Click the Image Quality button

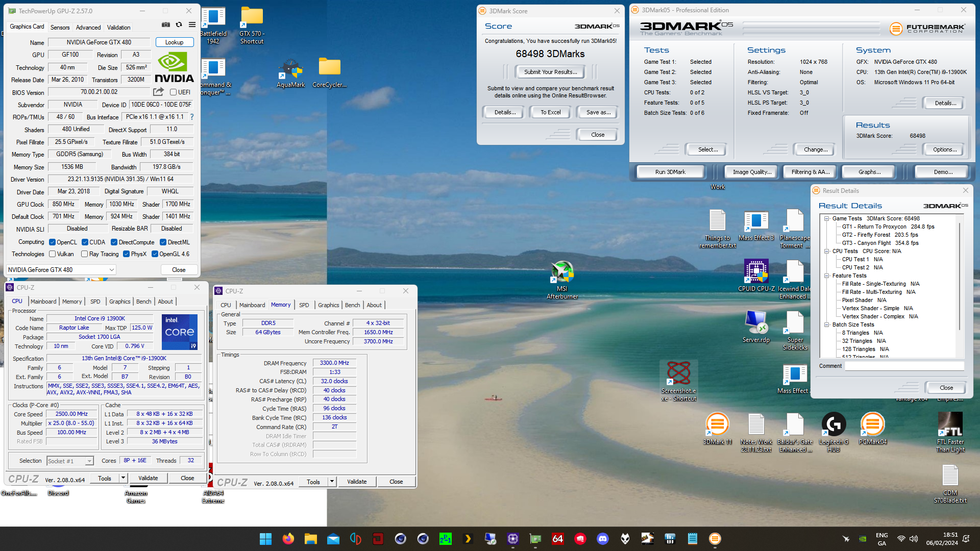coord(752,172)
